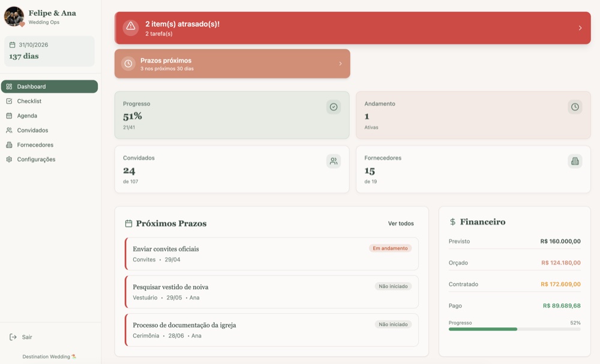Click the clock icon in Prazos próximos banner
Viewport: 600px width, 364px height.
128,64
